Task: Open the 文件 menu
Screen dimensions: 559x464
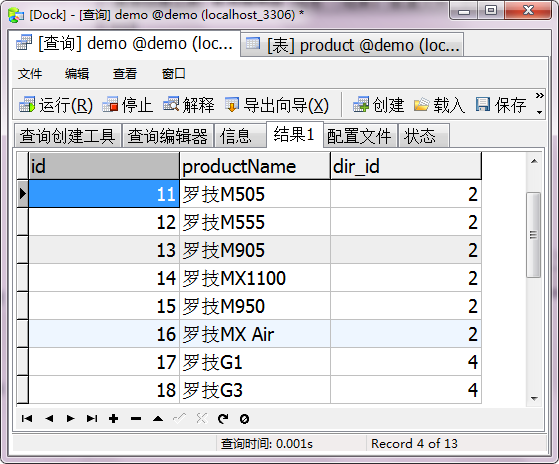Action: click(x=30, y=74)
